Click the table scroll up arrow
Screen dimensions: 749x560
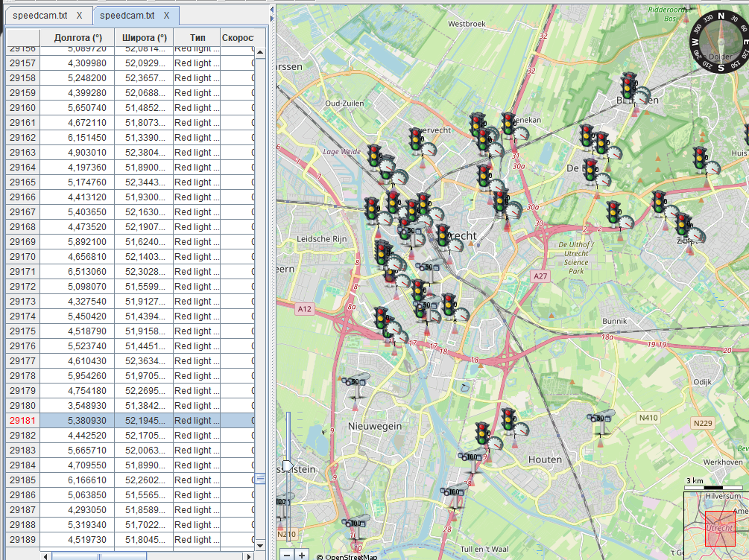point(260,51)
